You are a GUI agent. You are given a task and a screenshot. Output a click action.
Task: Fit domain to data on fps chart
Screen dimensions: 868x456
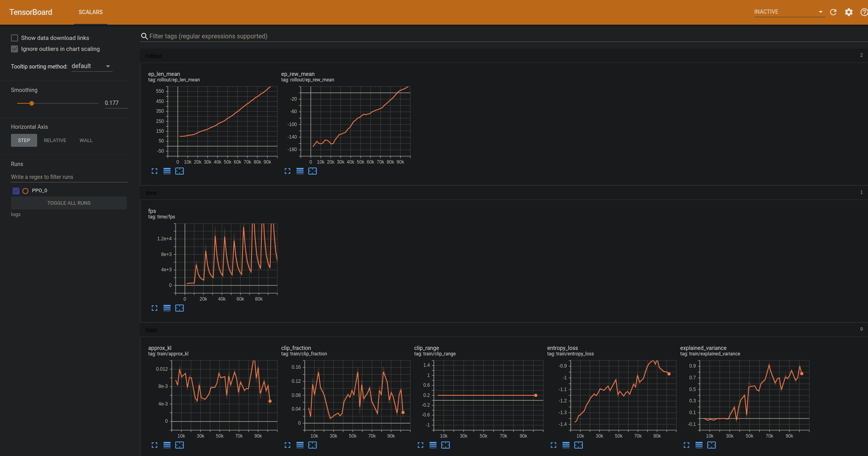click(180, 308)
